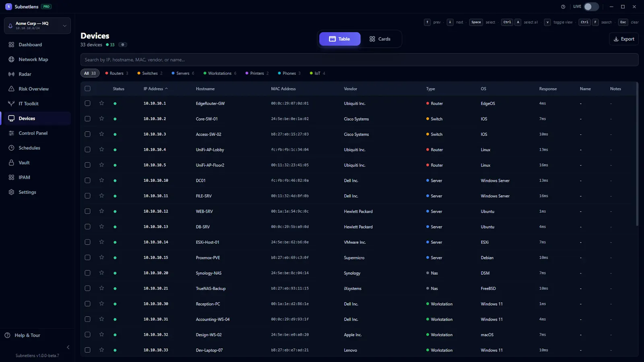Sort by MAC Address column header
The height and width of the screenshot is (362, 644).
pyautogui.click(x=283, y=89)
